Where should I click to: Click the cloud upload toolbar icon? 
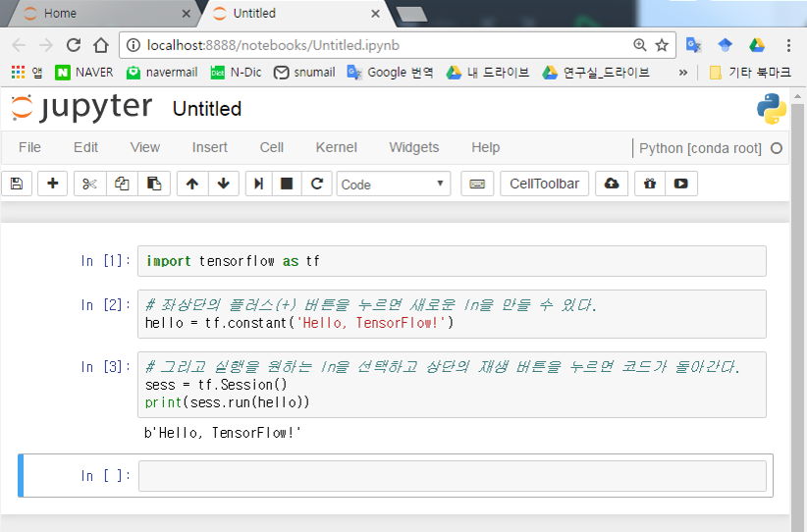point(612,184)
